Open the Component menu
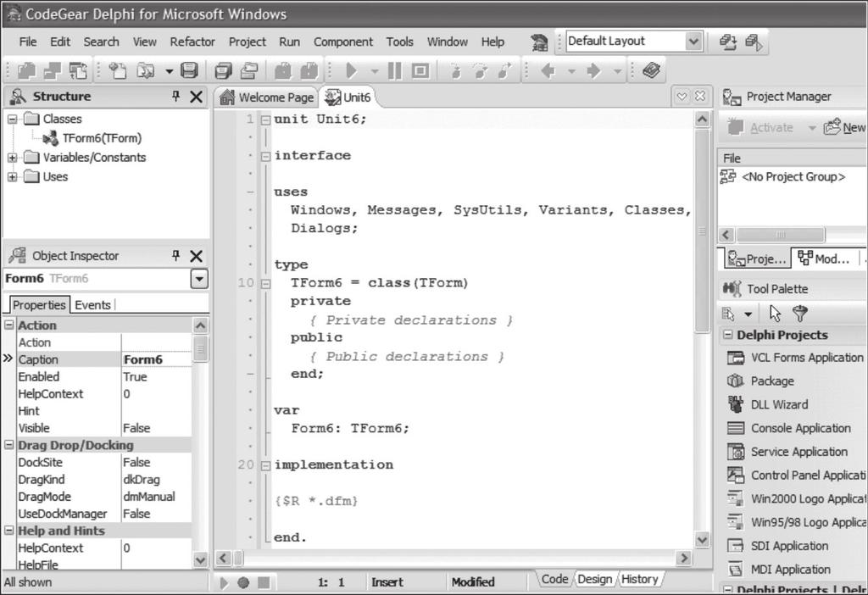This screenshot has width=868, height=595. (343, 42)
